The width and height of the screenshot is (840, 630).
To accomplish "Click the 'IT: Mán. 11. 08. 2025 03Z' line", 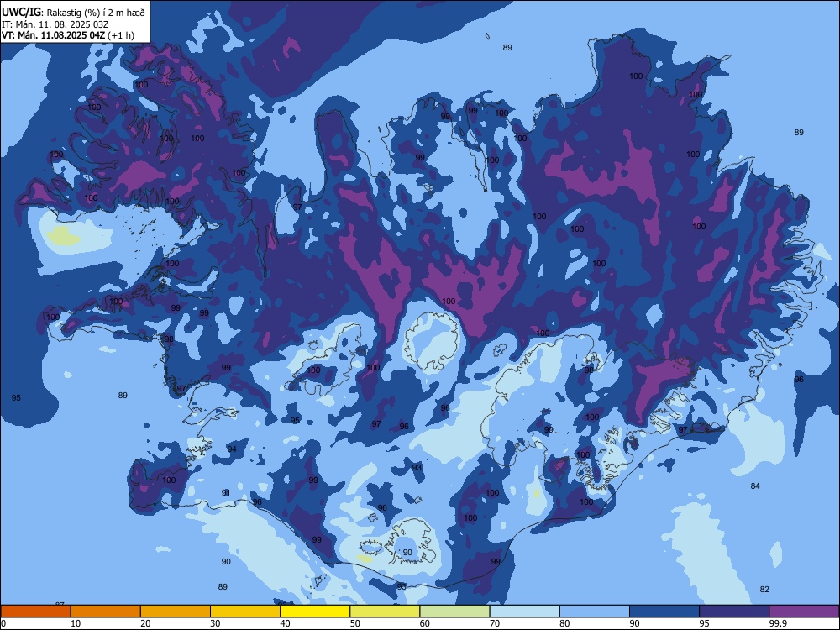I will point(55,24).
